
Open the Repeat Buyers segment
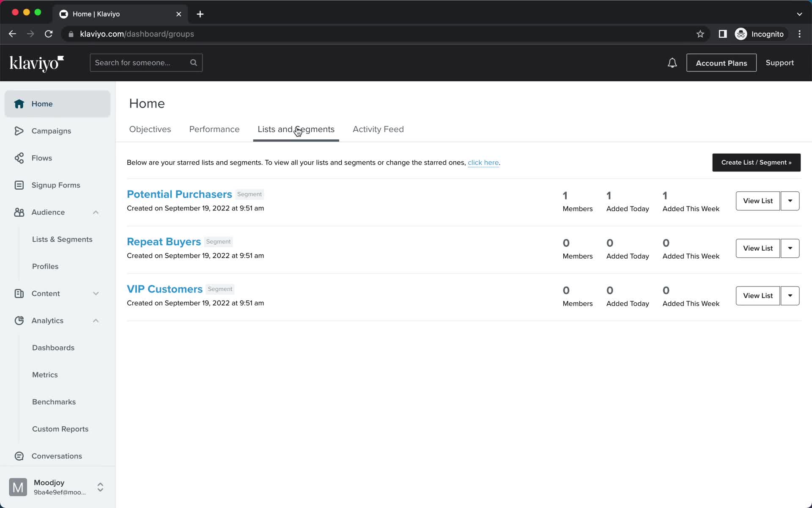coord(164,242)
